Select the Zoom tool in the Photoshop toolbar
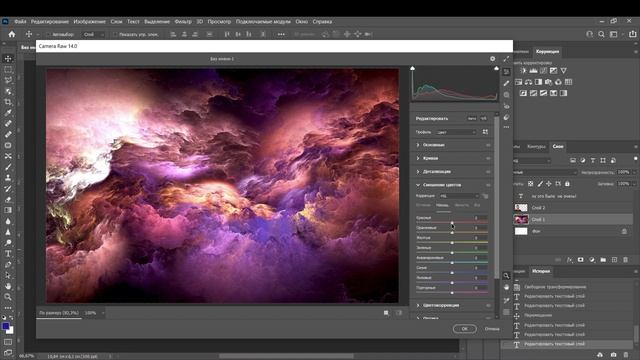640x360 pixels. coord(8,297)
